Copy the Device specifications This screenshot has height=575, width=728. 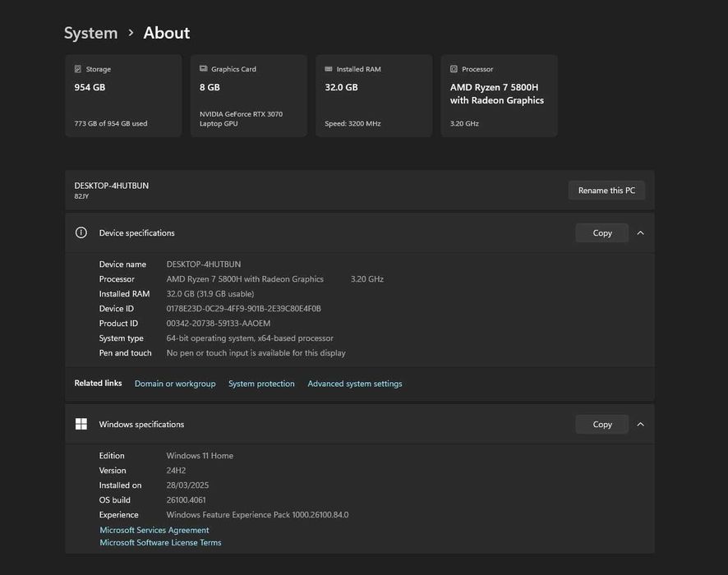[x=601, y=233]
